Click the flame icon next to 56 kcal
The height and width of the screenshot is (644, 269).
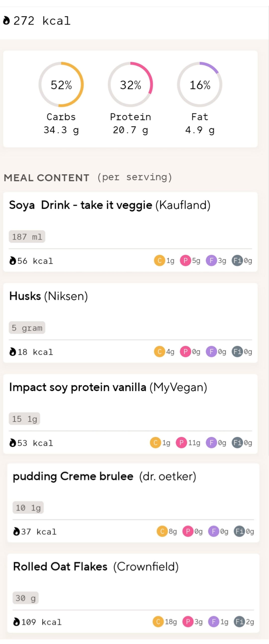(12, 261)
